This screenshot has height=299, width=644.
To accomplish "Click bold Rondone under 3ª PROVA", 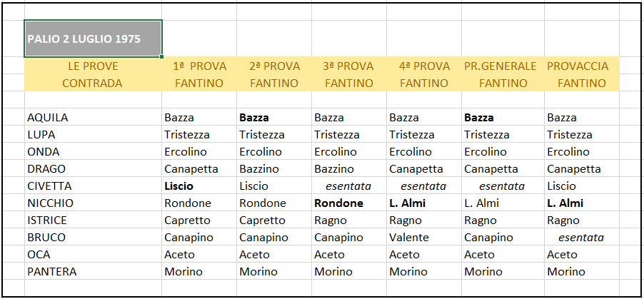I will (x=339, y=203).
